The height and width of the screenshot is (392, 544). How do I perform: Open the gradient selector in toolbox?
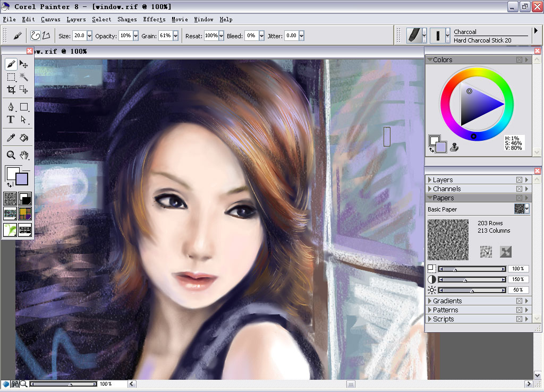24,199
